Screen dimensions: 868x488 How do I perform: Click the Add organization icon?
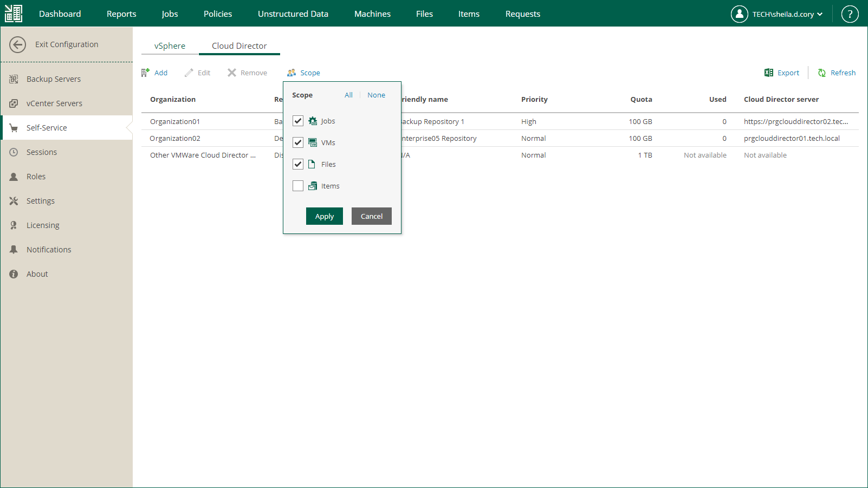pos(145,73)
